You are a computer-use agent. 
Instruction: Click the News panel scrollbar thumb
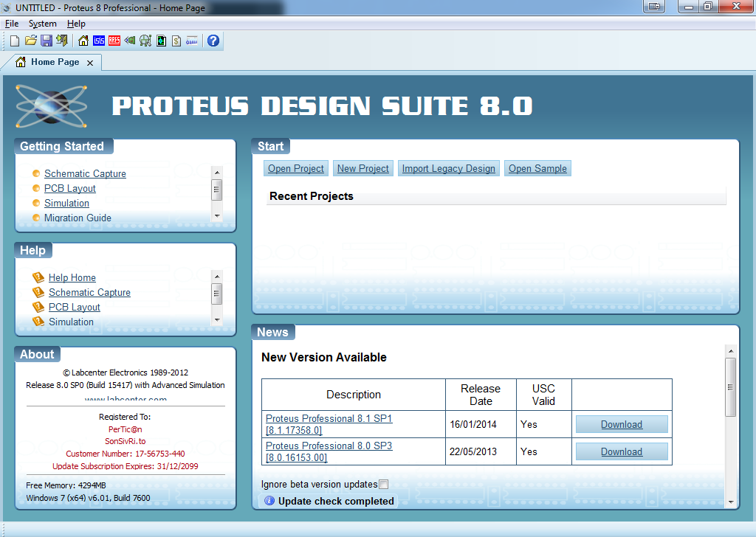point(731,387)
